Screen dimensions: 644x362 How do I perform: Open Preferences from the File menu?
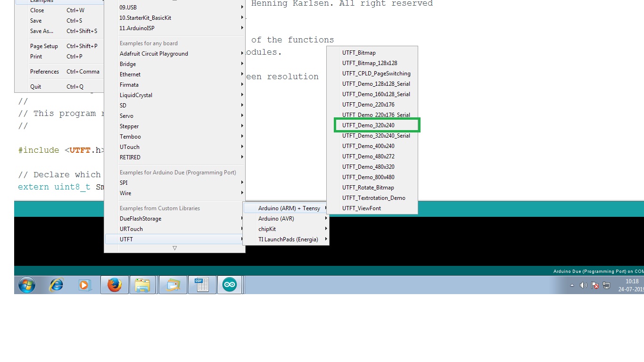coord(59,71)
